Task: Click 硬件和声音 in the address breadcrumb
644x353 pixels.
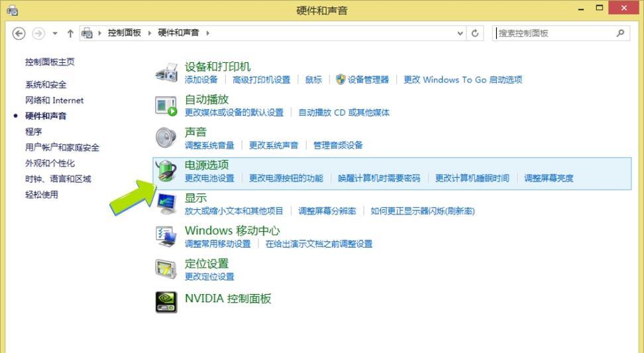Action: coord(179,33)
